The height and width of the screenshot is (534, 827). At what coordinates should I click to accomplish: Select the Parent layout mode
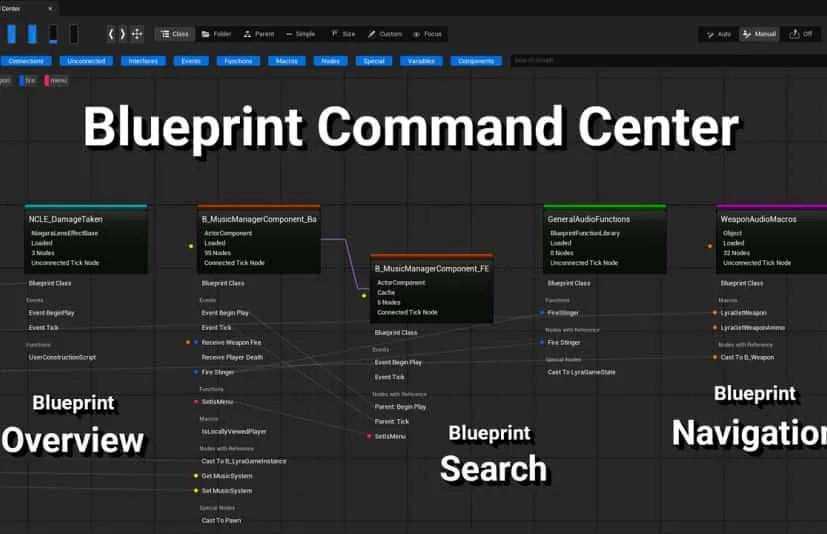(x=259, y=34)
